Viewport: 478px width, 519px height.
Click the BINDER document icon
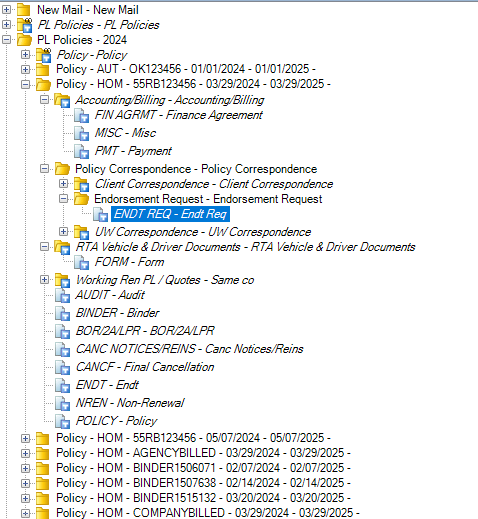pos(62,313)
